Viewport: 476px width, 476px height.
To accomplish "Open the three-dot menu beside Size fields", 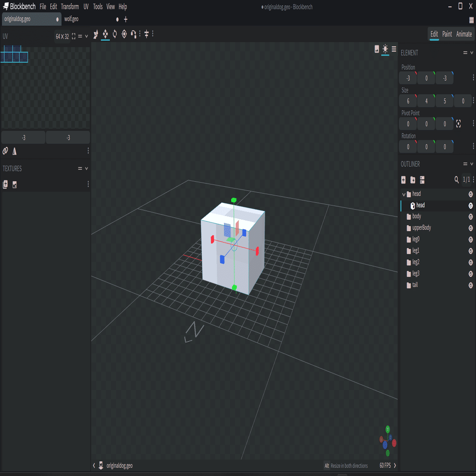I will click(x=473, y=101).
